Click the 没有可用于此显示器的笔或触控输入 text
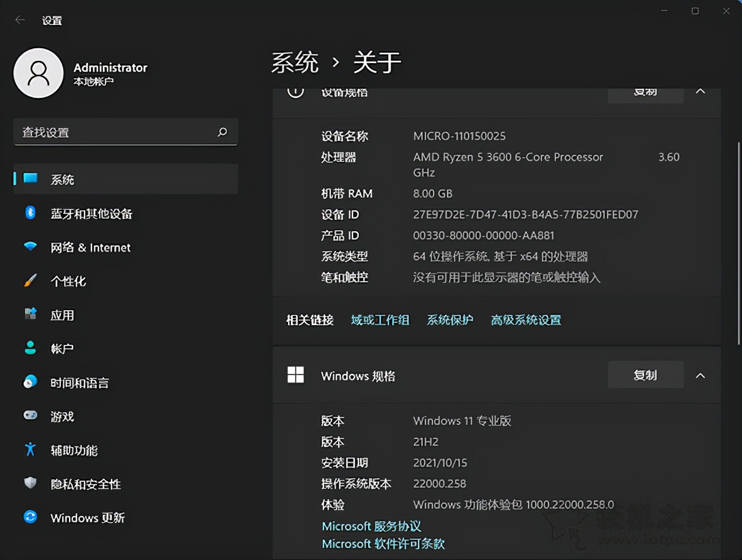This screenshot has height=560, width=742. tap(506, 277)
